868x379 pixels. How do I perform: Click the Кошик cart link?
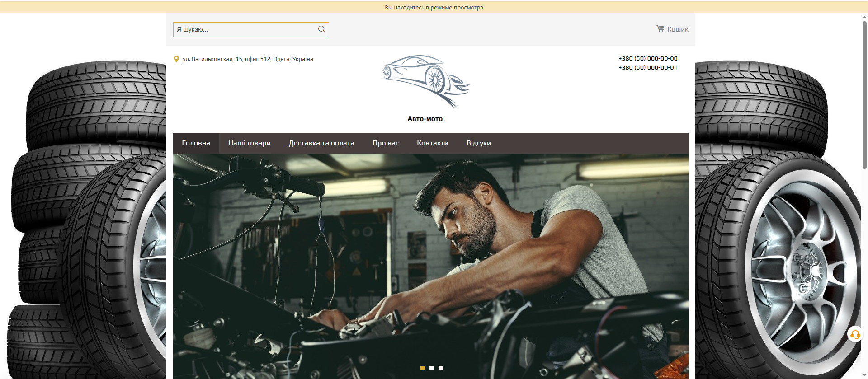[678, 29]
